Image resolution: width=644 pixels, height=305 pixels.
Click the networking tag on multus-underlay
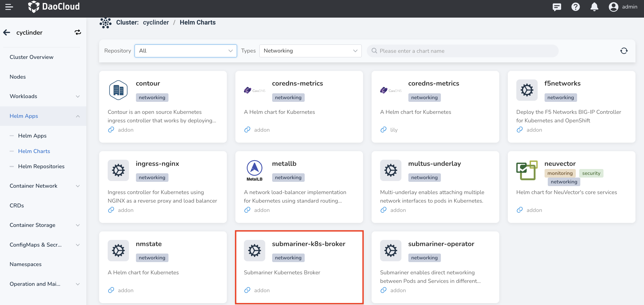point(424,178)
